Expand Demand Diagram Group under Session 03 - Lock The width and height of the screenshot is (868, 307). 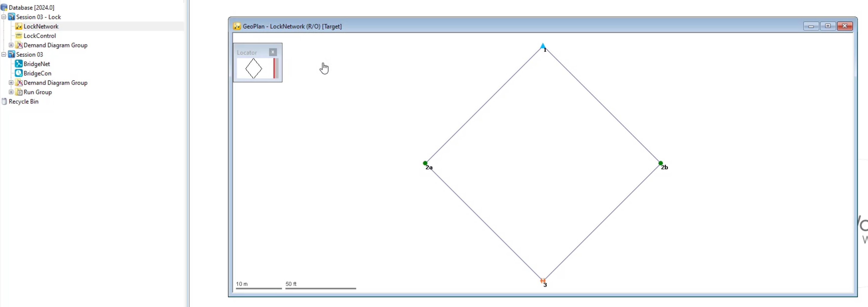pos(11,45)
